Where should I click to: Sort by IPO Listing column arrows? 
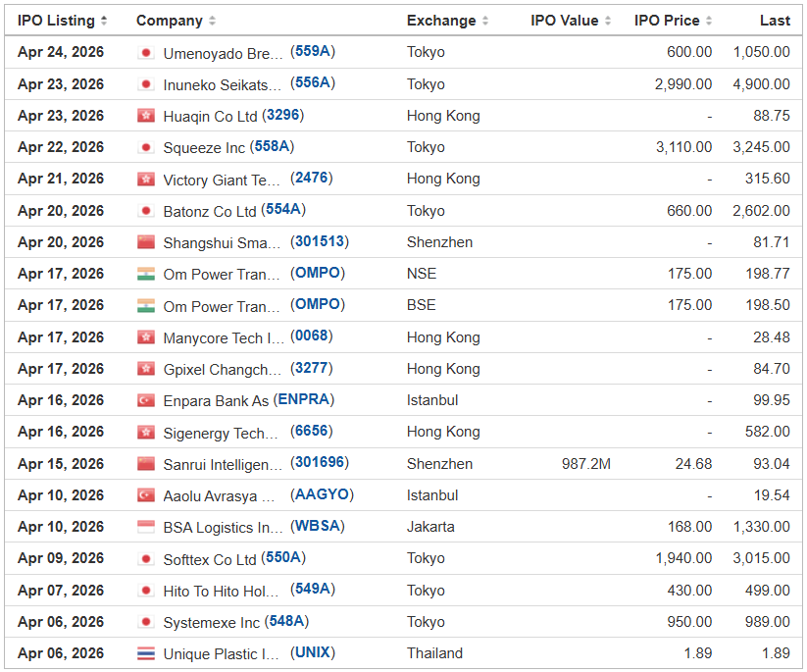click(104, 21)
